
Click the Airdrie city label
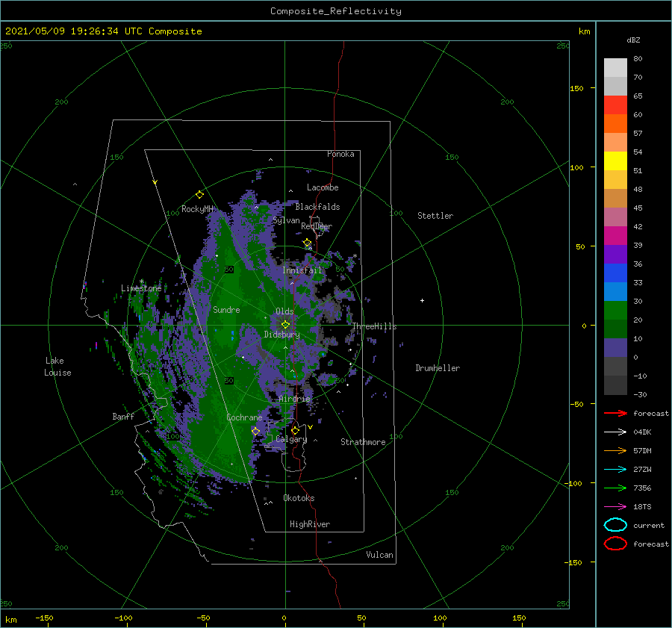(294, 399)
